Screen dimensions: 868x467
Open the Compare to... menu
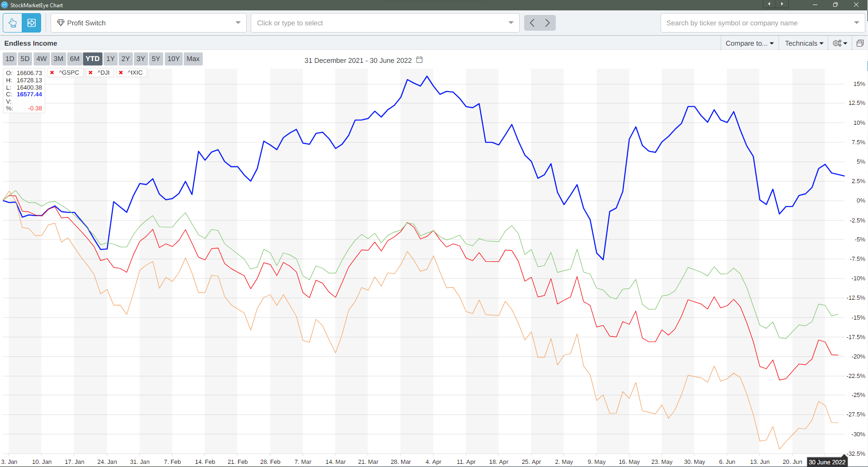coord(749,43)
